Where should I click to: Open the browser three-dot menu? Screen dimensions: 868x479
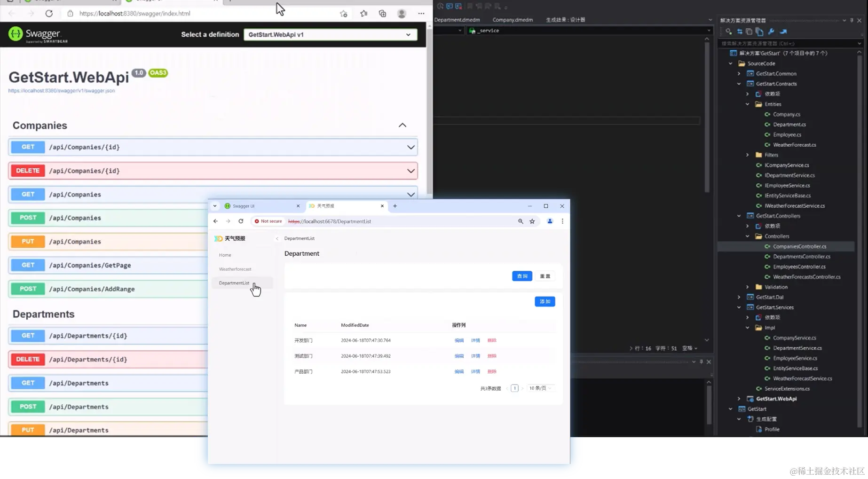click(x=562, y=221)
